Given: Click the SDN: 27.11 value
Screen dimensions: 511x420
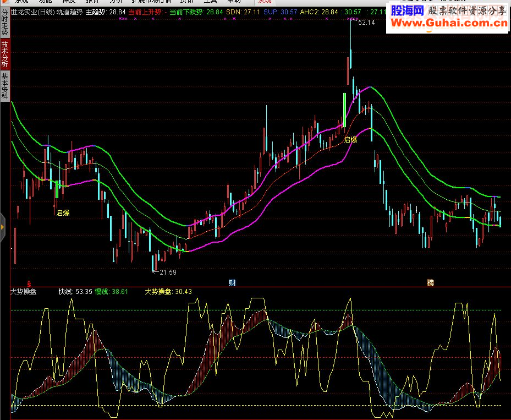Looking at the screenshot, I should coord(243,13).
